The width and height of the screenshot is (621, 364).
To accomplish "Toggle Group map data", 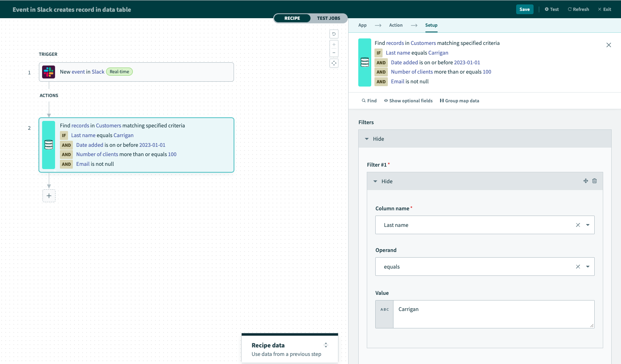I will (459, 101).
